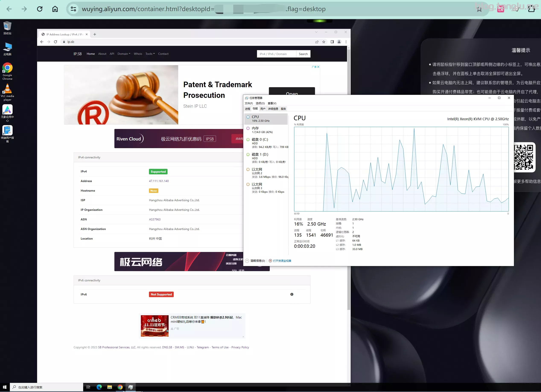Click the IPv6 info circle icon

coord(292,294)
